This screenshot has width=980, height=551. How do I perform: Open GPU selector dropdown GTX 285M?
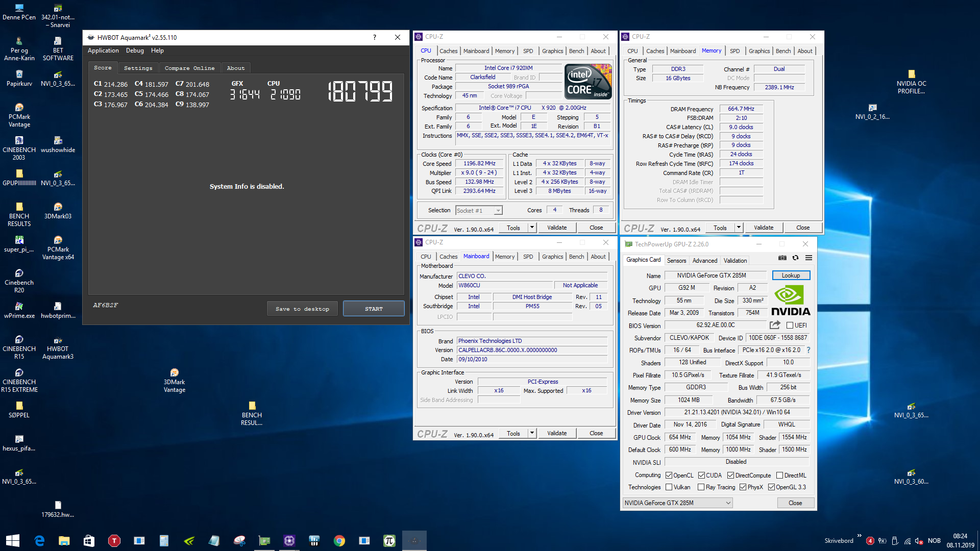coord(678,503)
